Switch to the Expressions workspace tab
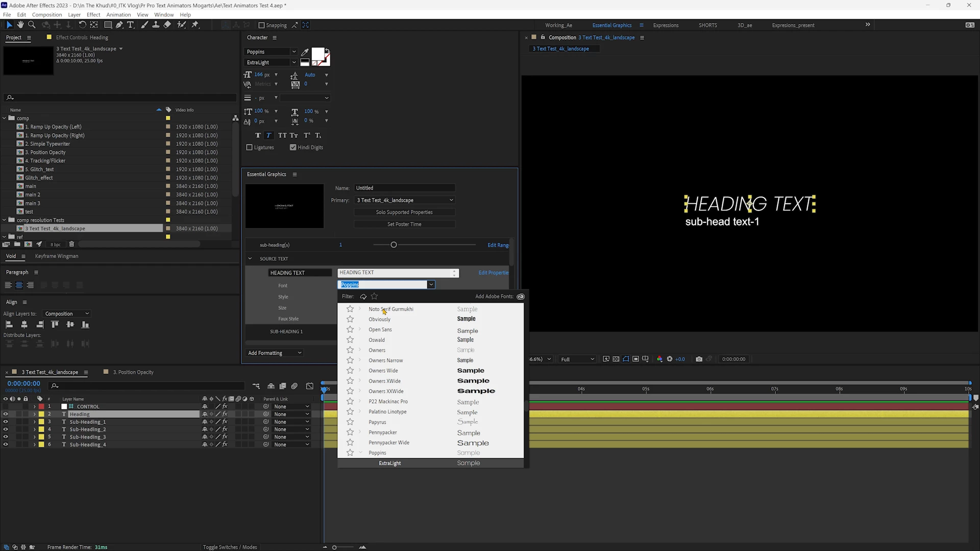 pos(666,25)
